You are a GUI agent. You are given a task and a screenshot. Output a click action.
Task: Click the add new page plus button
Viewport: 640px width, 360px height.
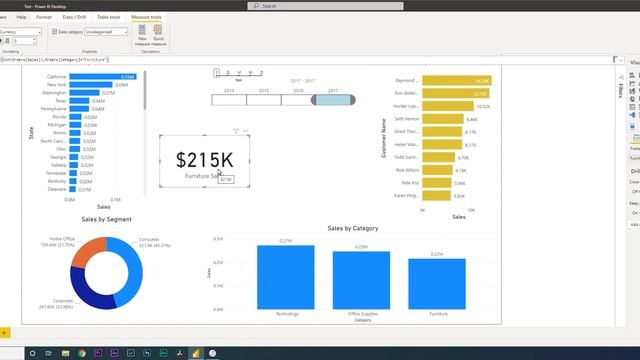click(4, 333)
